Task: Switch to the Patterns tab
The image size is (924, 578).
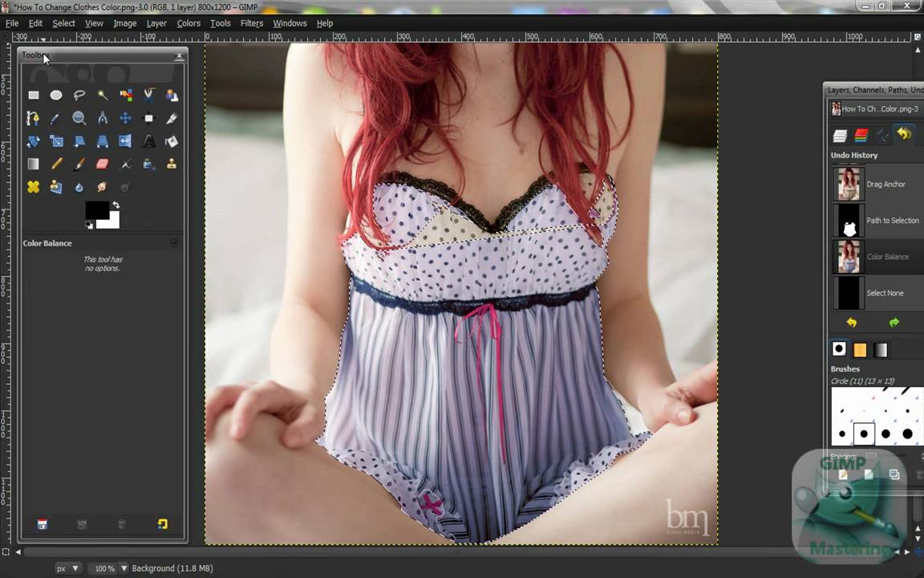Action: coord(860,350)
